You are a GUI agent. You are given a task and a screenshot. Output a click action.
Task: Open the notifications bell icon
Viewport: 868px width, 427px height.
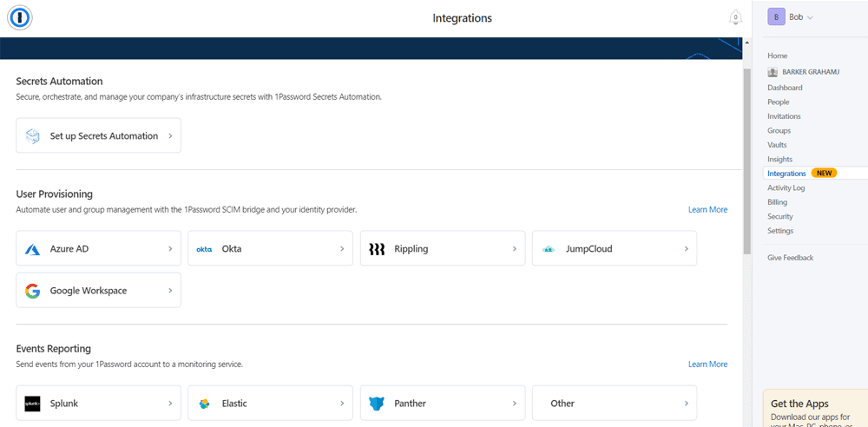click(x=735, y=18)
